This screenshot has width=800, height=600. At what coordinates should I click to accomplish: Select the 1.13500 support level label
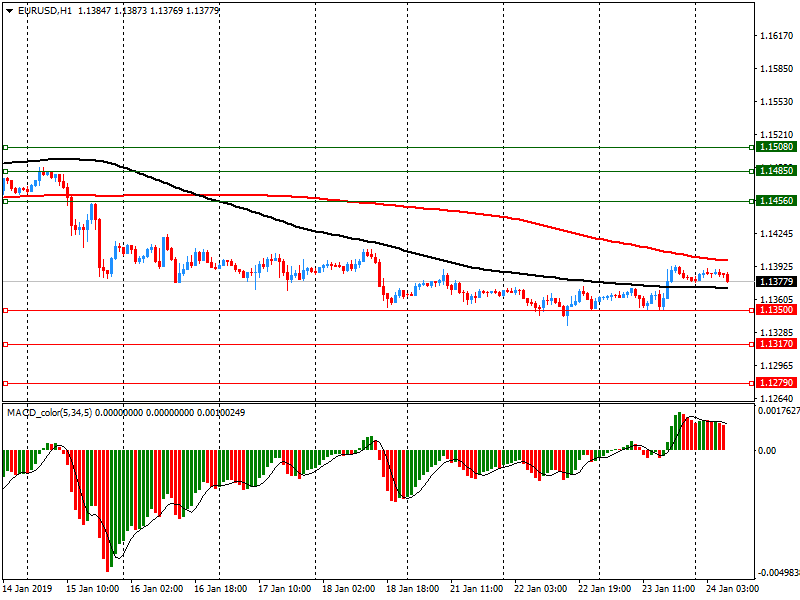pyautogui.click(x=776, y=310)
